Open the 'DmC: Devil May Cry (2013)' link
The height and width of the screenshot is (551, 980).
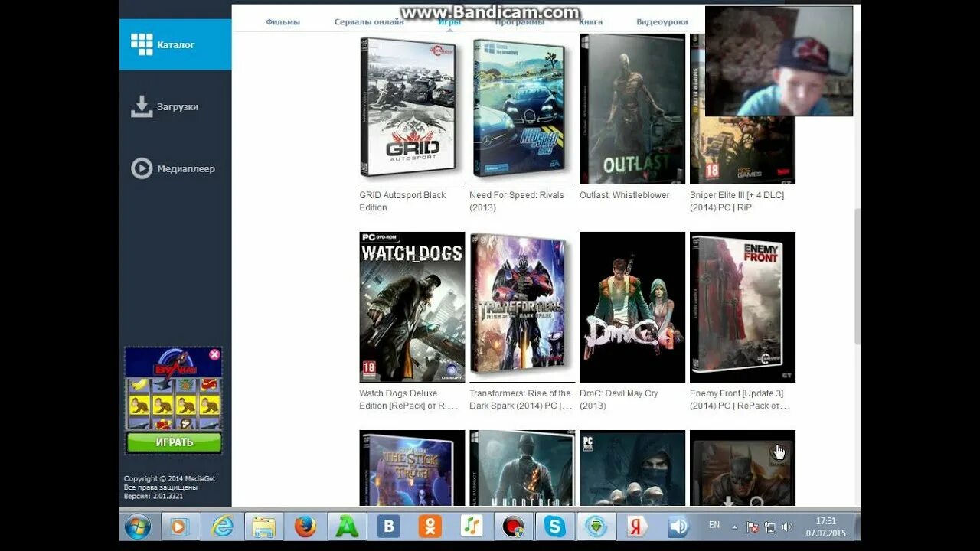[x=619, y=399]
